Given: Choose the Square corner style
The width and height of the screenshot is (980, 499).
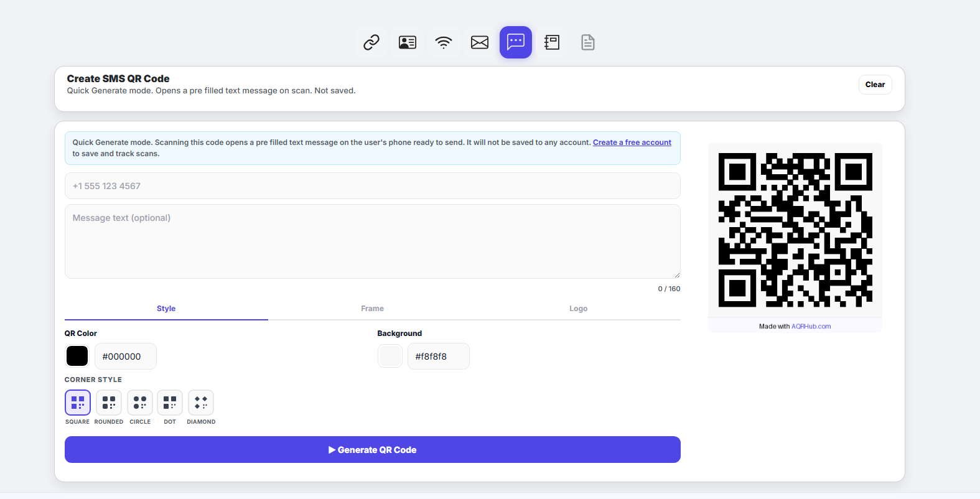Looking at the screenshot, I should click(78, 403).
